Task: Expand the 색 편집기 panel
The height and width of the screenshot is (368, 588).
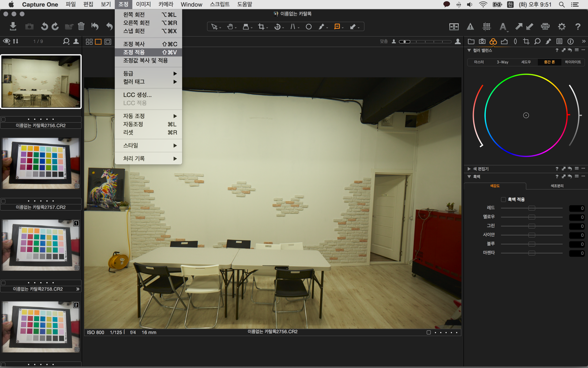Action: click(x=469, y=169)
